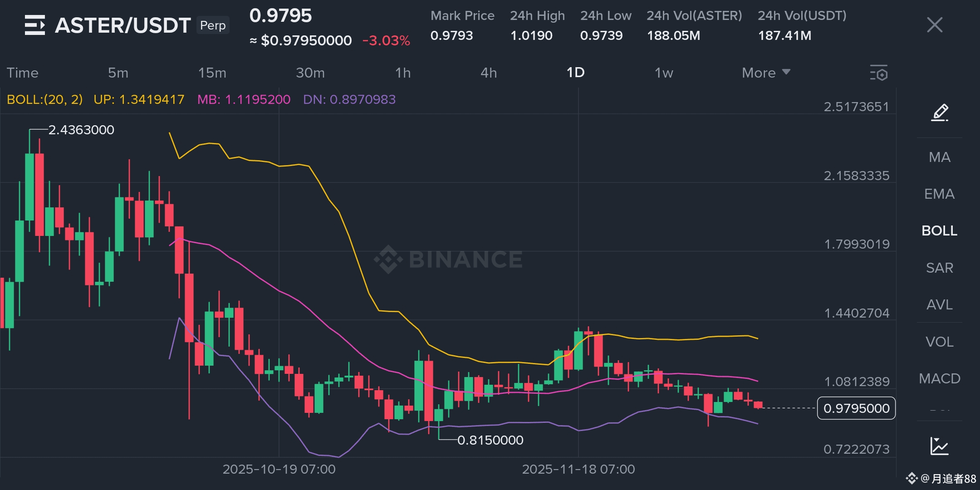Enable the AVL indicator
The width and height of the screenshot is (980, 490).
pyautogui.click(x=939, y=305)
